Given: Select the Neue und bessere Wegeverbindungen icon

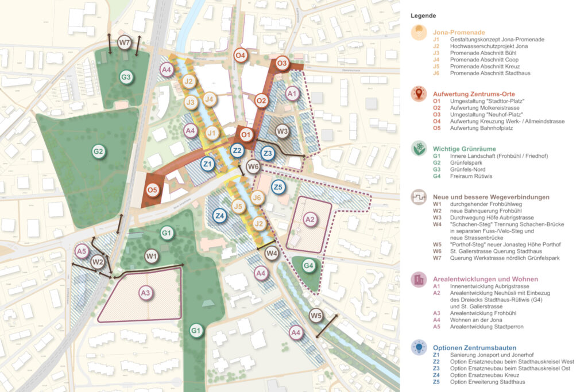Looking at the screenshot, I should (x=419, y=197).
